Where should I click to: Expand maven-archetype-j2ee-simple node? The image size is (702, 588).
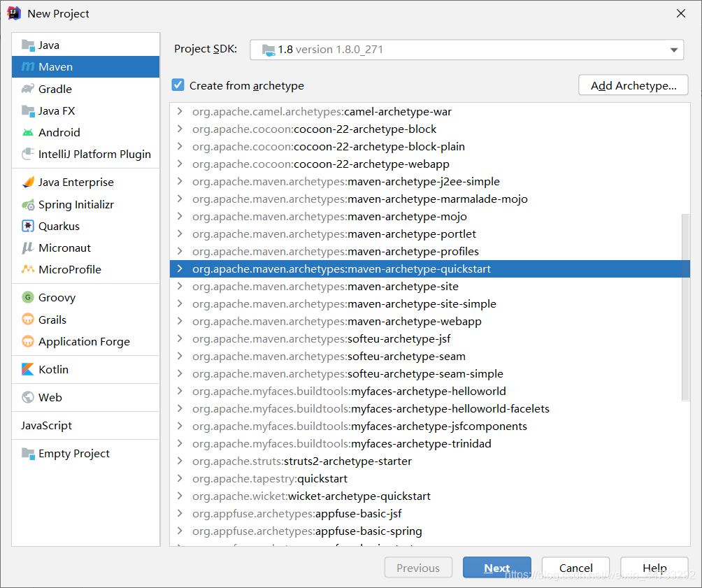tap(180, 181)
